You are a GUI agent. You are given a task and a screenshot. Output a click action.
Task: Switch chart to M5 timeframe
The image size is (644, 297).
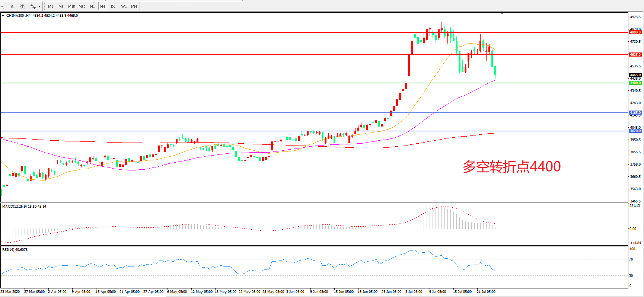(x=61, y=6)
